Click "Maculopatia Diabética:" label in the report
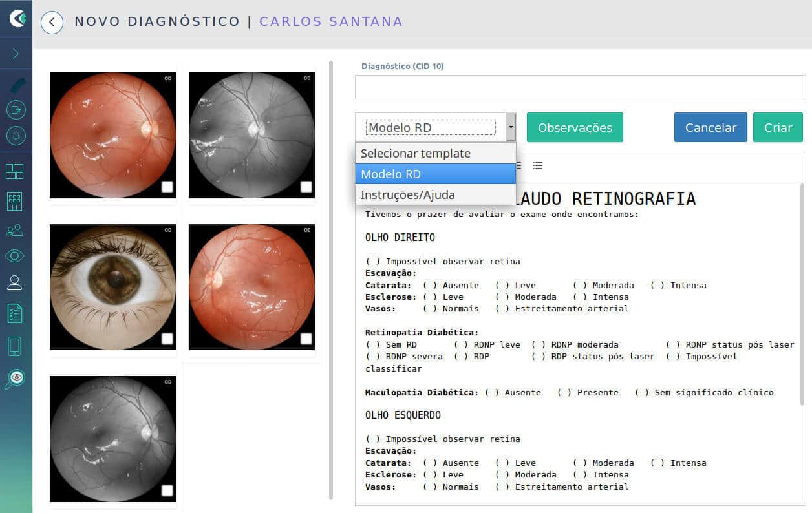The image size is (812, 513). pos(422,392)
